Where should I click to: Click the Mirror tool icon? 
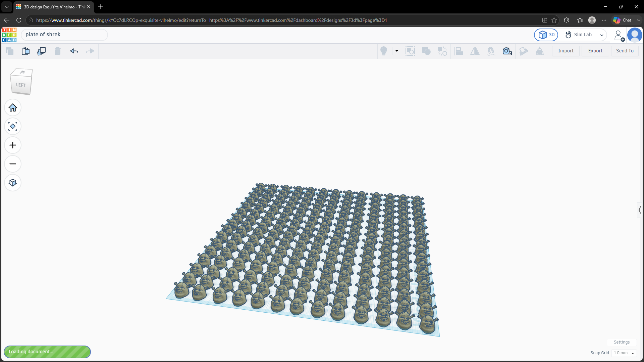pos(475,51)
